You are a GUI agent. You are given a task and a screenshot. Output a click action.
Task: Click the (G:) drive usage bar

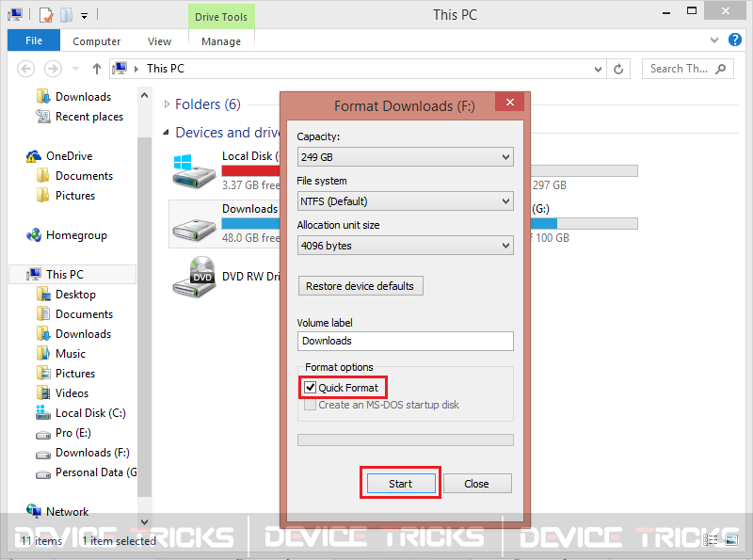pos(584,224)
